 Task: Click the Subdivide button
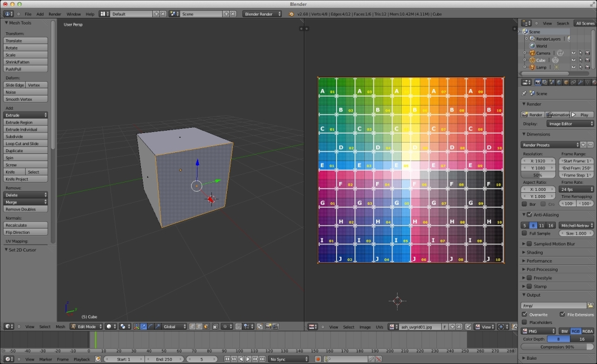[26, 136]
